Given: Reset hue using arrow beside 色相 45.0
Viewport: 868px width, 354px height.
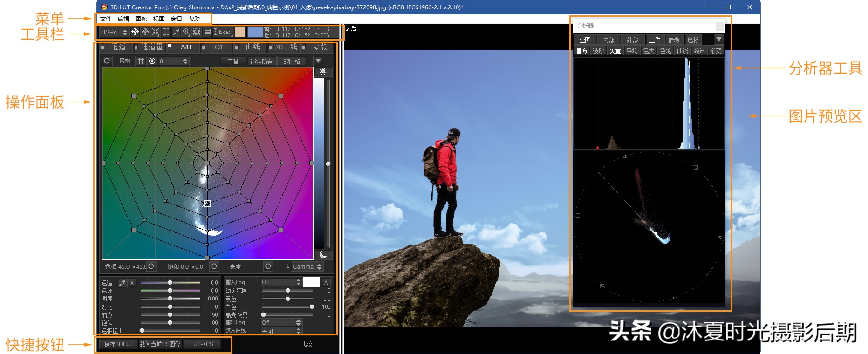Looking at the screenshot, I should (x=151, y=266).
